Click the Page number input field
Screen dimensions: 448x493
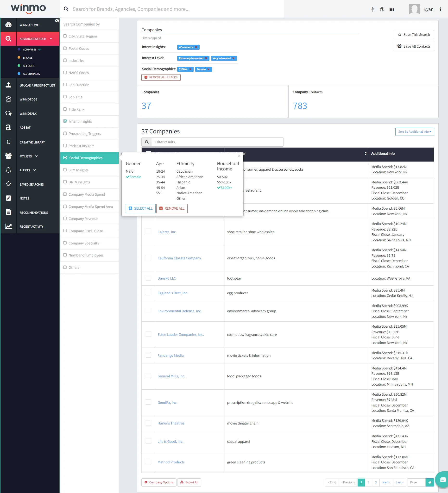pyautogui.click(x=416, y=482)
